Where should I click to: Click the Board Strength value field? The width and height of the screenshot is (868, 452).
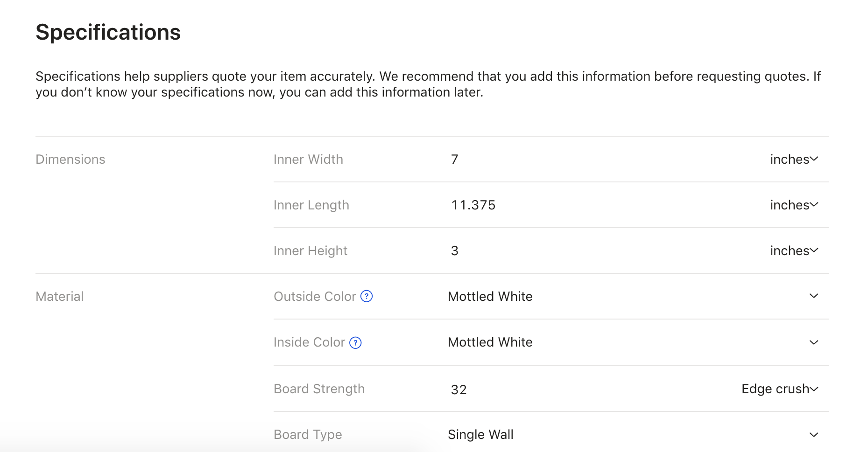[x=560, y=389]
